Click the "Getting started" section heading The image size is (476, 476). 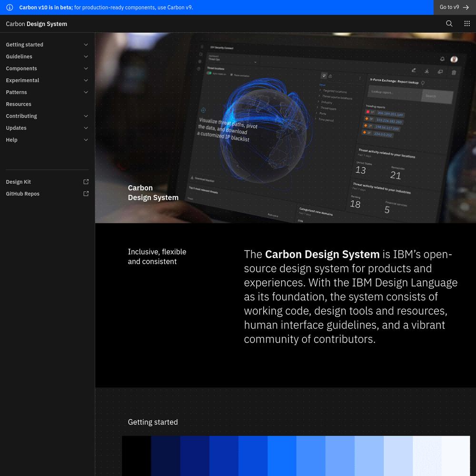tap(153, 422)
